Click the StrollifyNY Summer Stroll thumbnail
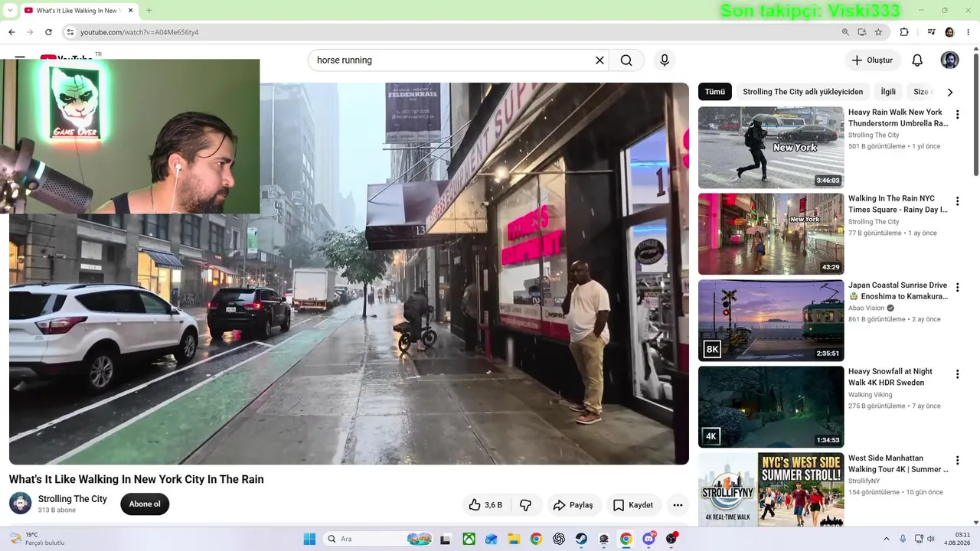The width and height of the screenshot is (980, 551). [771, 489]
